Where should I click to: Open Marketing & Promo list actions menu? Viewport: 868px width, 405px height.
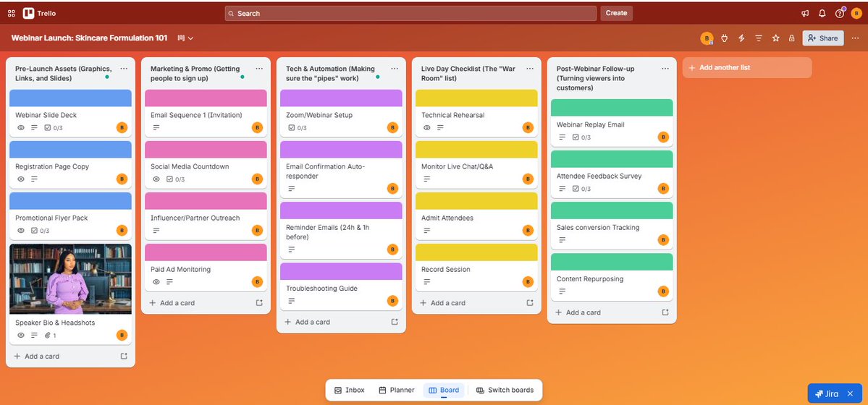259,69
